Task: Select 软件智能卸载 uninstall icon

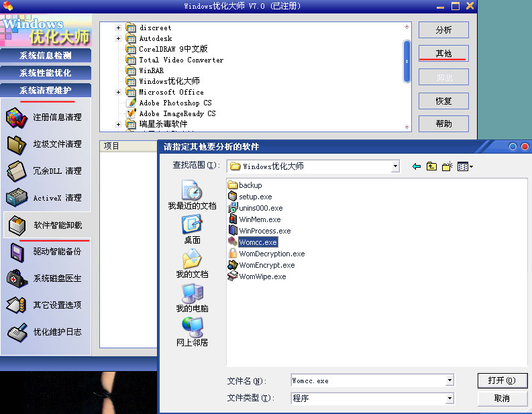Action: pyautogui.click(x=17, y=225)
